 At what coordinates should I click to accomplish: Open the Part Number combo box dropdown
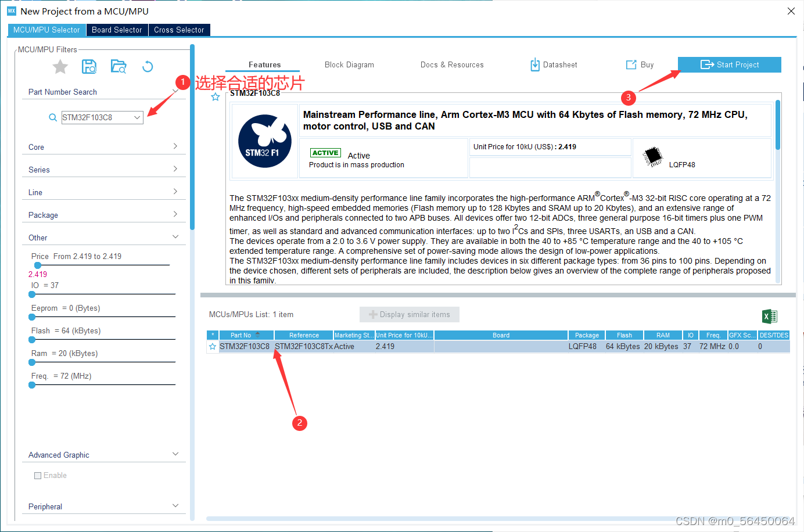coord(137,117)
